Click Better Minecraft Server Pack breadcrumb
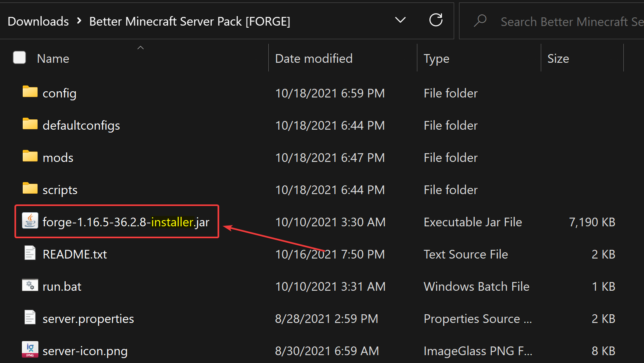This screenshot has width=644, height=363. click(x=189, y=21)
